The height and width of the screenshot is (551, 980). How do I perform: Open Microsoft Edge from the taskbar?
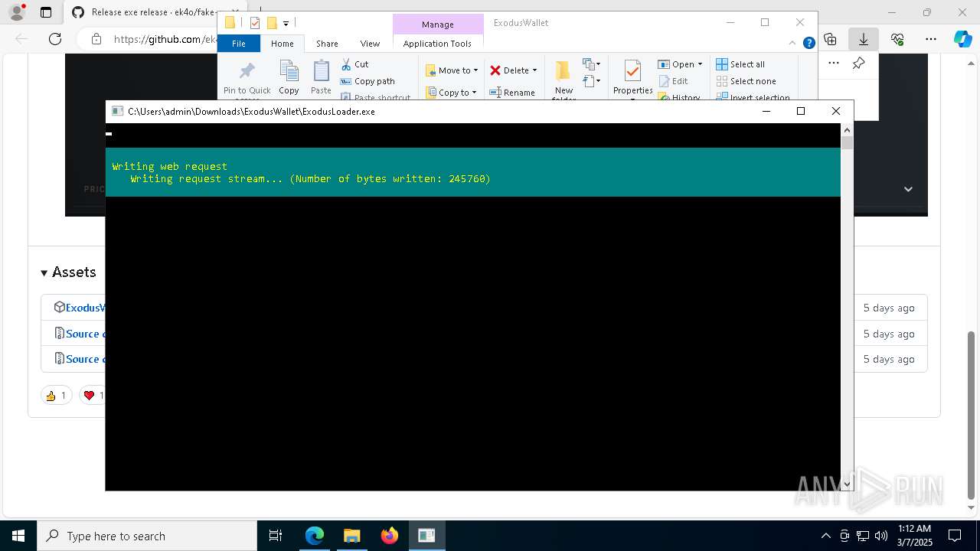(315, 536)
